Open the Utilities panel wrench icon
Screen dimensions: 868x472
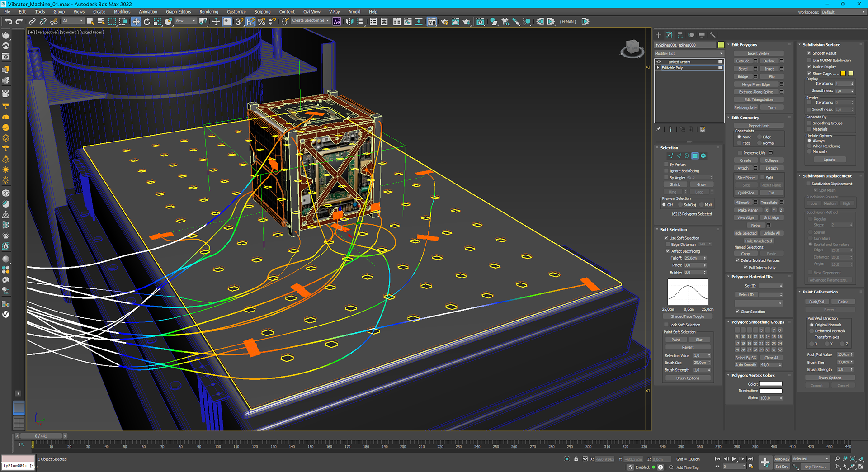tap(712, 35)
